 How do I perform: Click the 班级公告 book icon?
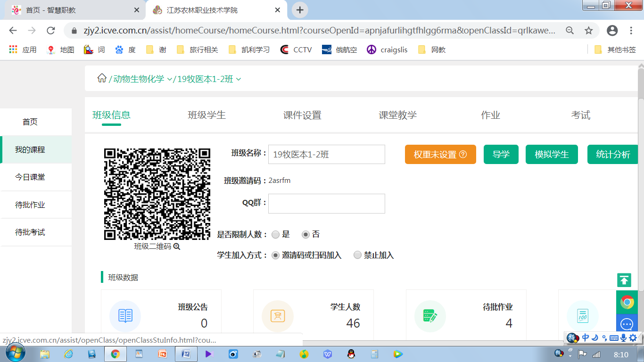tap(125, 316)
